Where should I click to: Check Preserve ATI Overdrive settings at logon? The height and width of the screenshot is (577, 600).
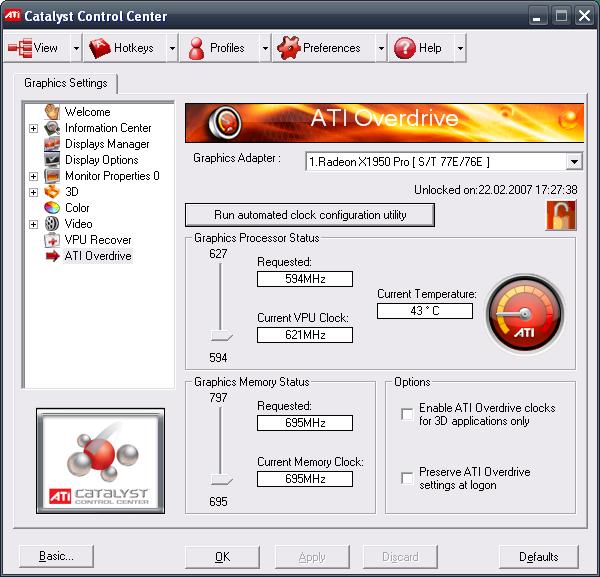coord(407,478)
